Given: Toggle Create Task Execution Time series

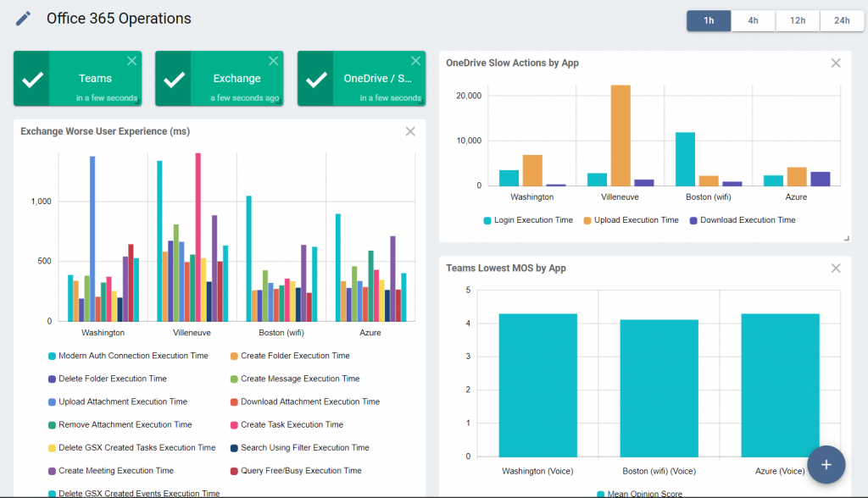Looking at the screenshot, I should coord(287,424).
